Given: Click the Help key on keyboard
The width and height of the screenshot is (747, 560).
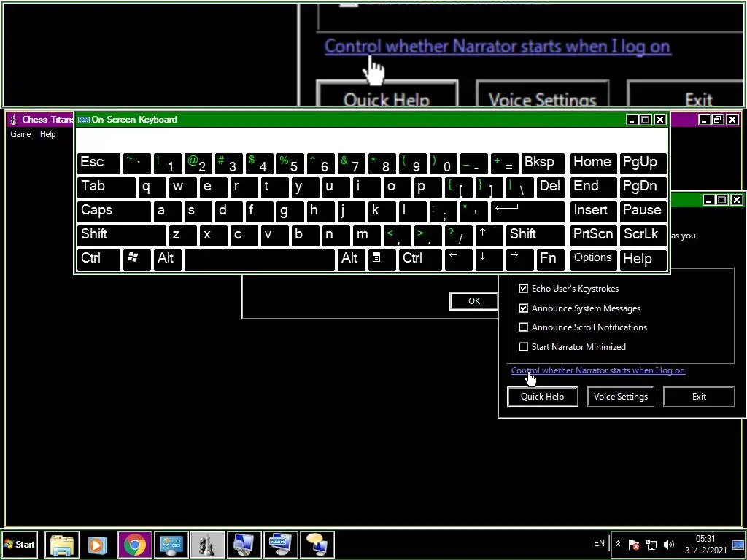Looking at the screenshot, I should click(643, 259).
